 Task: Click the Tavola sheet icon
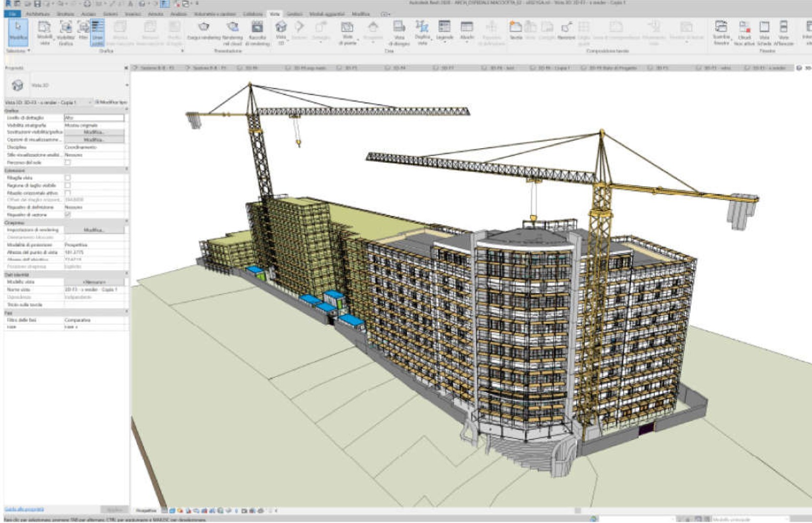point(516,27)
